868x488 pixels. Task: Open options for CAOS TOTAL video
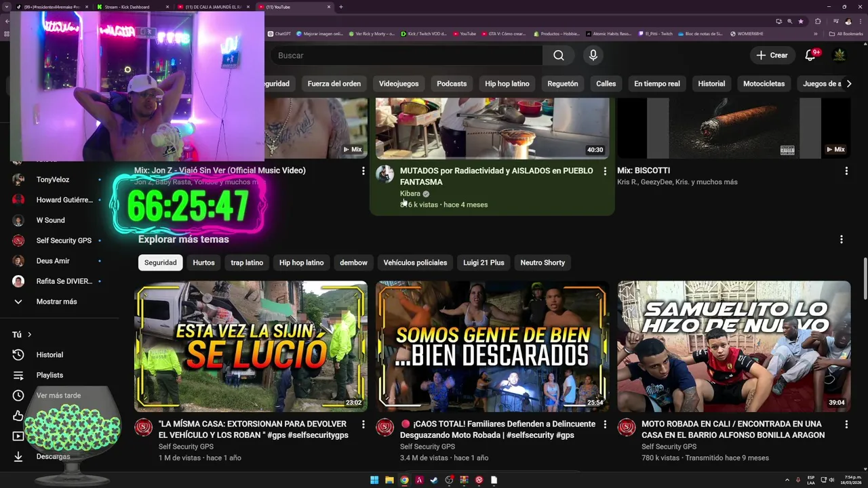tap(605, 424)
